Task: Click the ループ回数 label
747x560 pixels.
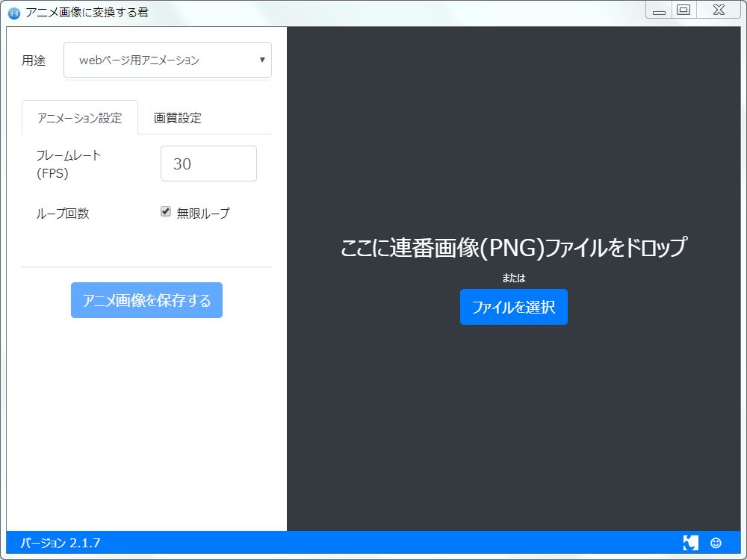Action: coord(63,214)
